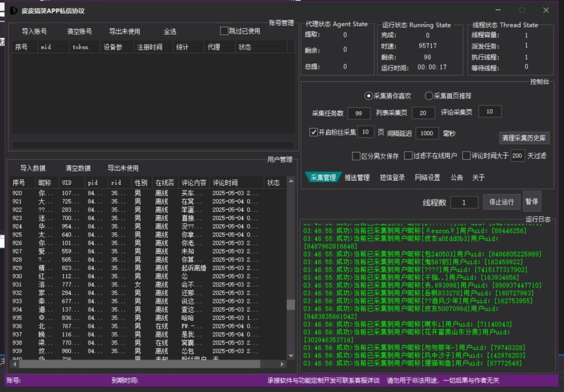
Task: Select the 采集首页推荐 radio option
Action: point(429,96)
